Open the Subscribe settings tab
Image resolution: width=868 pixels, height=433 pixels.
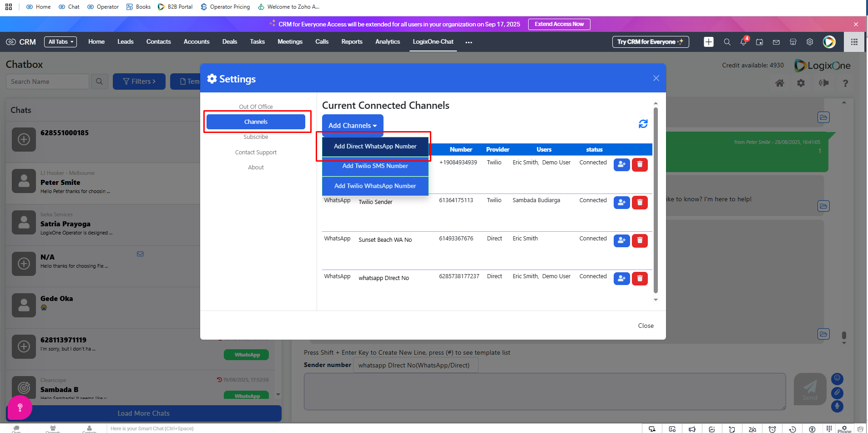coord(256,137)
